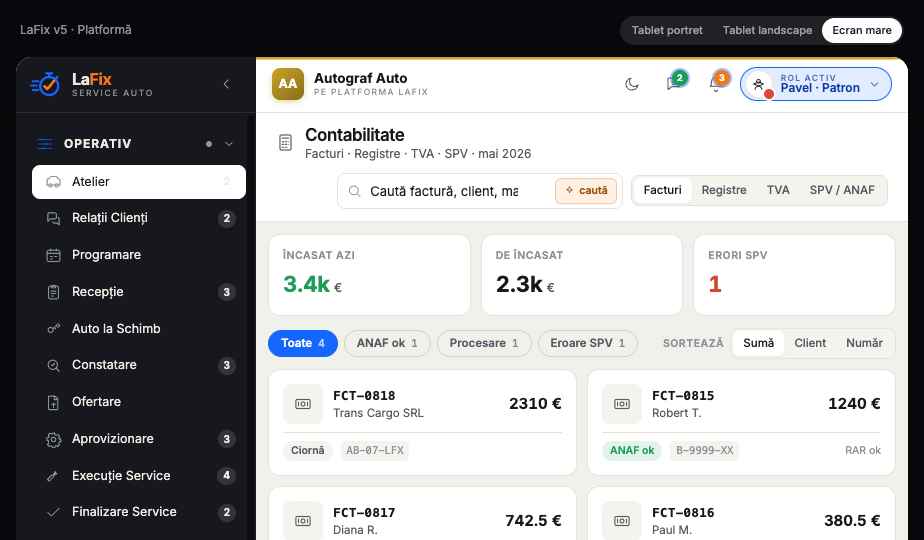The height and width of the screenshot is (540, 924).
Task: Click the Contabilitate calculator icon
Action: [285, 143]
